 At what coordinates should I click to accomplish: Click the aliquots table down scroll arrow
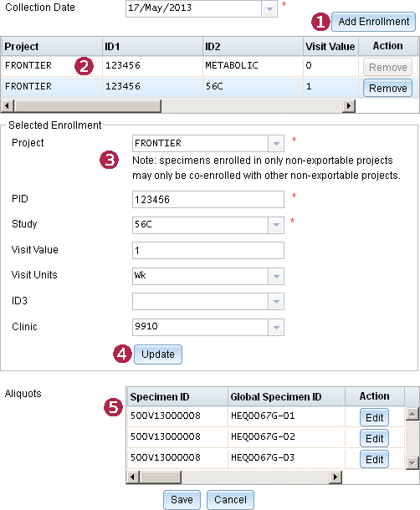(412, 462)
